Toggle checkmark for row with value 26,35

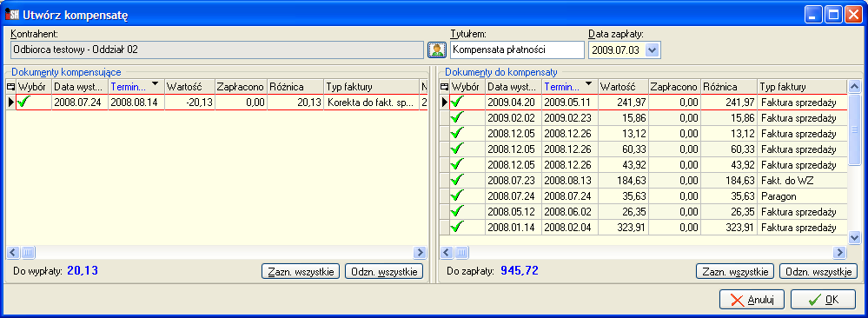(458, 212)
